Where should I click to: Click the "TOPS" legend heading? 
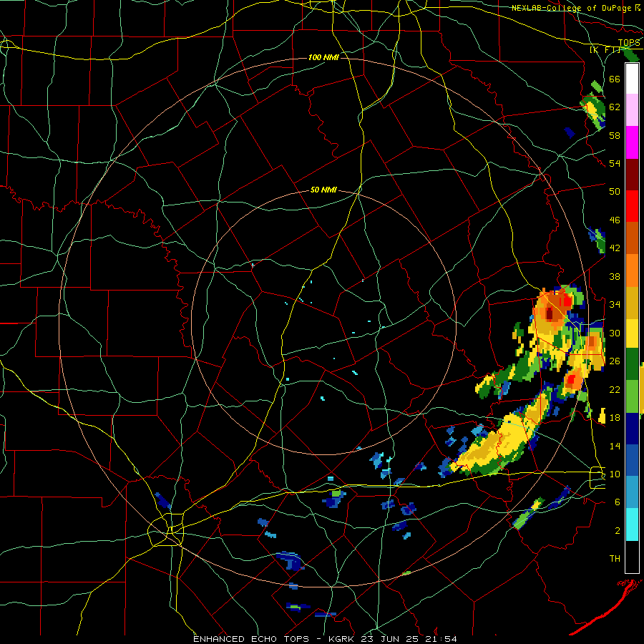(629, 43)
